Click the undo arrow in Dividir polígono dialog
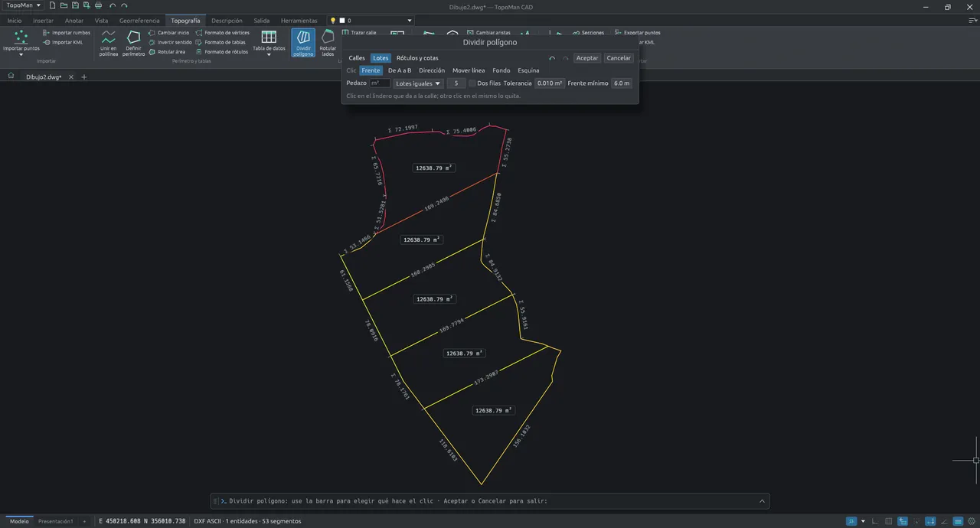 pyautogui.click(x=552, y=58)
